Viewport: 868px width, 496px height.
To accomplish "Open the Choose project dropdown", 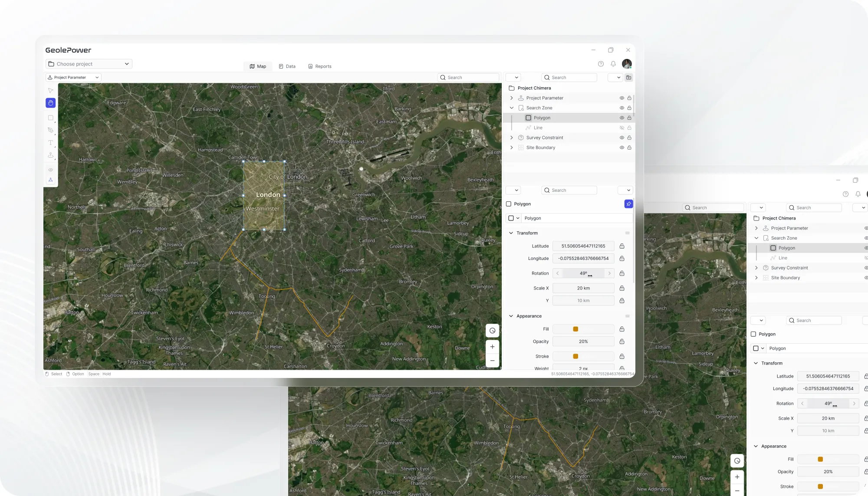I will click(x=89, y=64).
